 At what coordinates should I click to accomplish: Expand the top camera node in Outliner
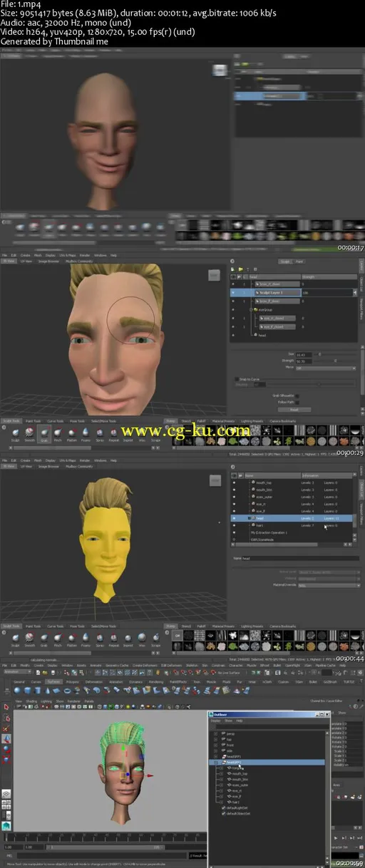216,739
